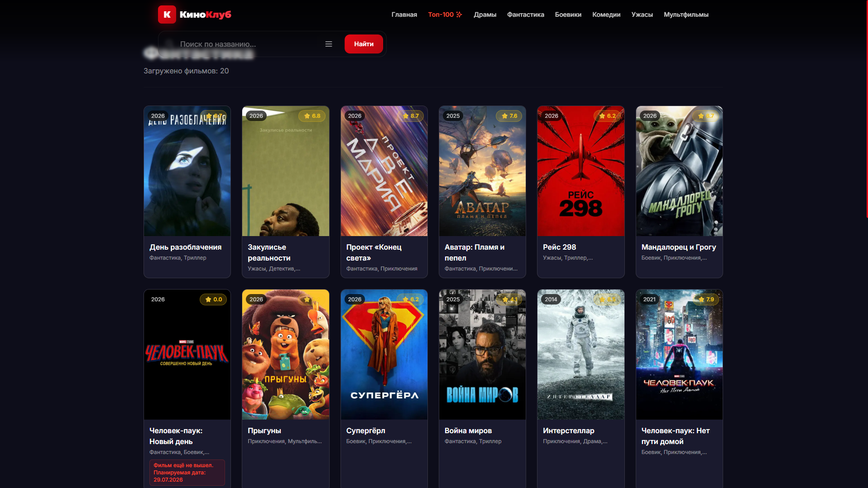Open the Драмы category
The height and width of the screenshot is (488, 868).
tap(485, 14)
